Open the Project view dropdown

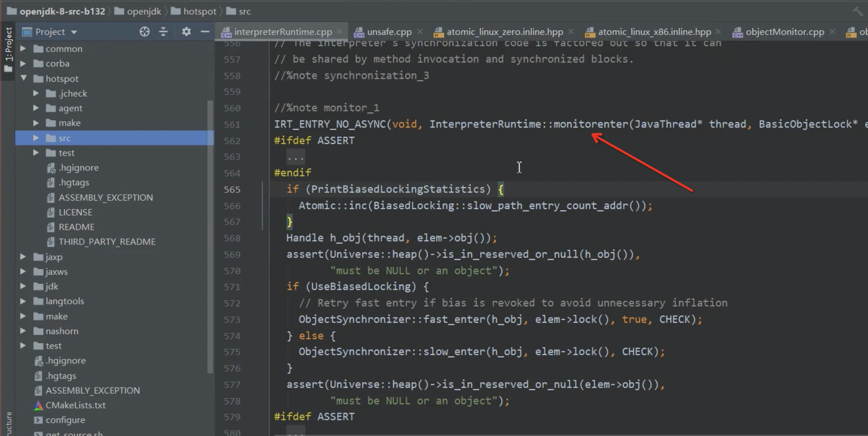[74, 32]
